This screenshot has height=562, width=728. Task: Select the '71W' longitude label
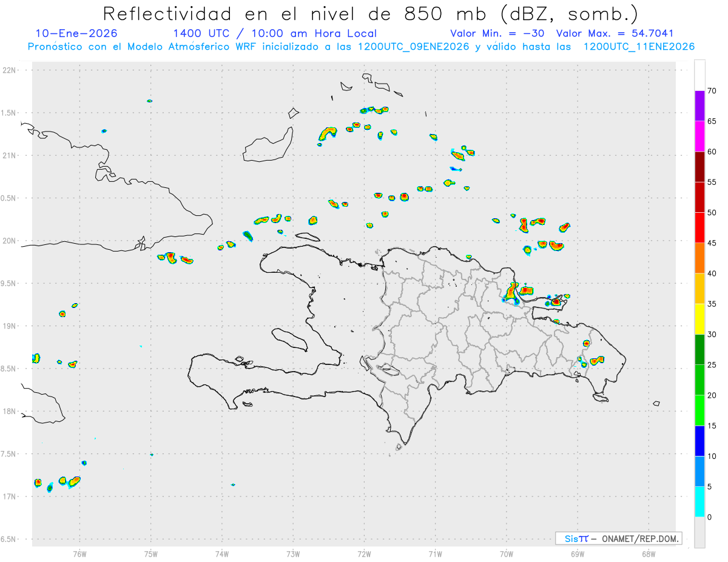point(435,554)
